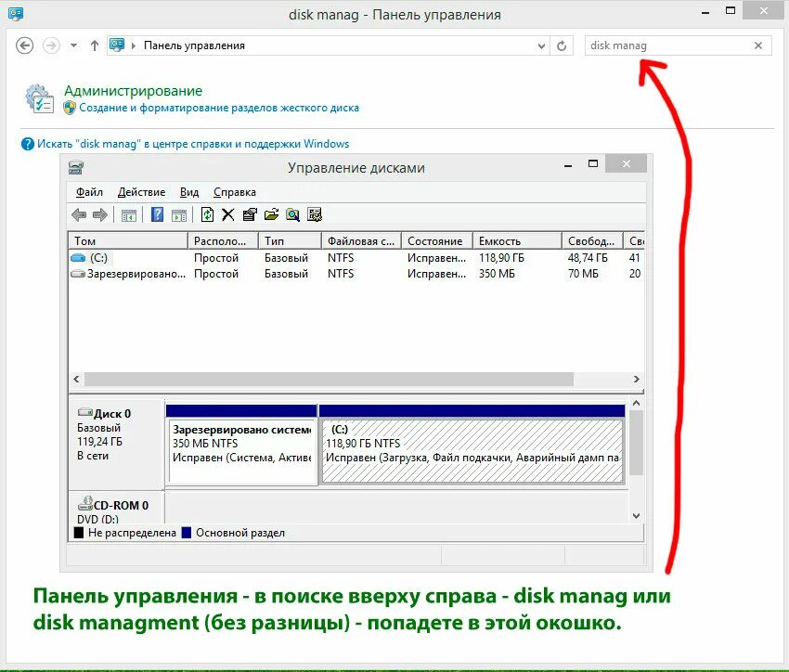The height and width of the screenshot is (672, 789).
Task: Click the CD-ROM 0 label panel
Action: coord(116,508)
